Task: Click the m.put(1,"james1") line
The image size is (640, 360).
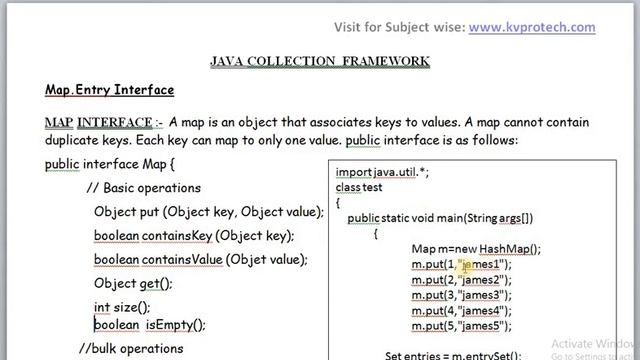Action: pyautogui.click(x=461, y=264)
